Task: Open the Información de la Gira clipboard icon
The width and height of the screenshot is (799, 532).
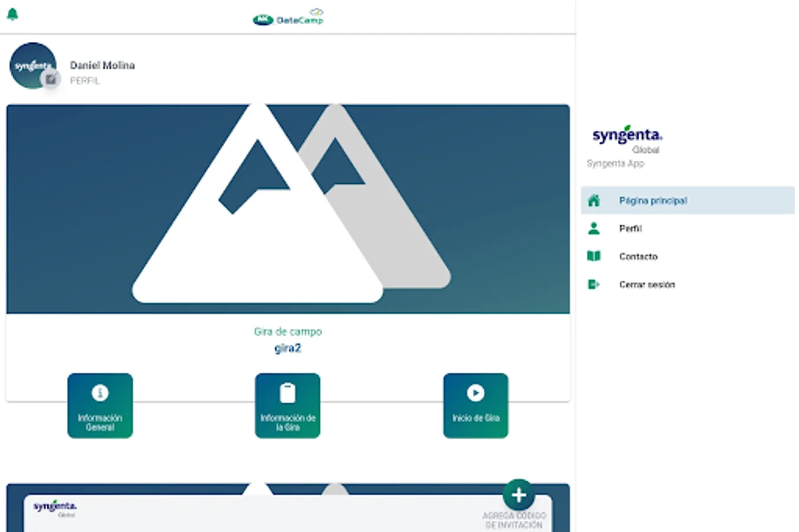Action: coord(287,392)
